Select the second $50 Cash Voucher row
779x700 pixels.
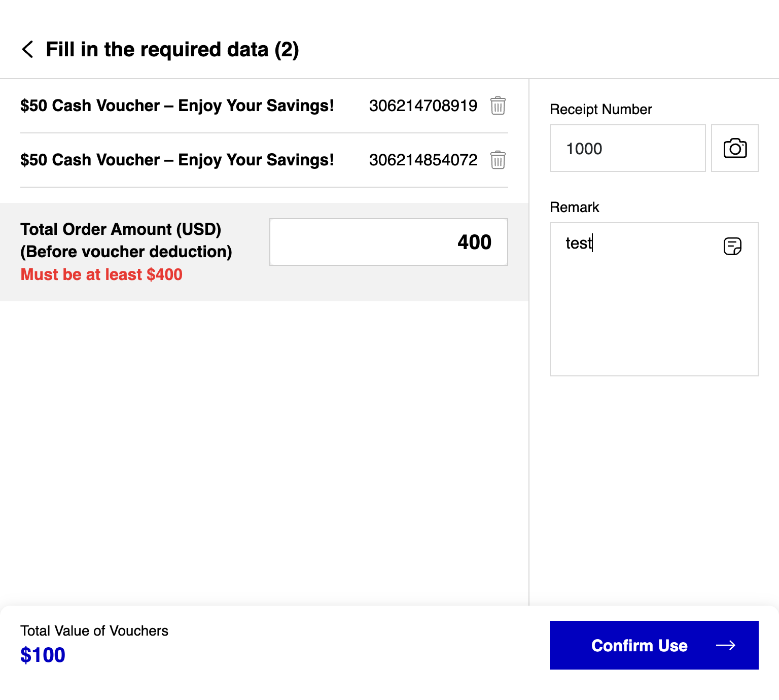point(264,160)
